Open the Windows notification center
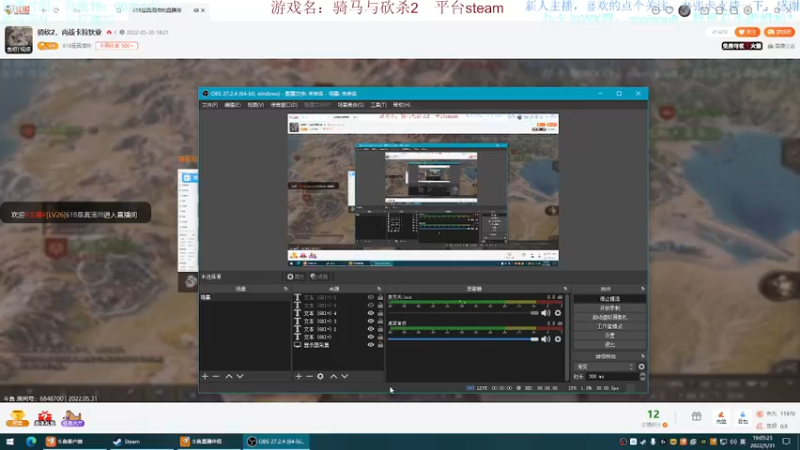This screenshot has height=450, width=800. point(786,441)
